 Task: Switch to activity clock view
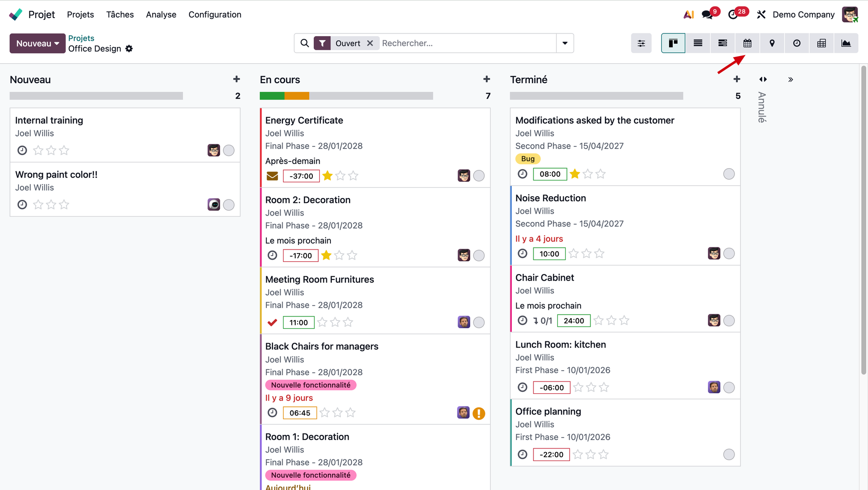click(797, 43)
